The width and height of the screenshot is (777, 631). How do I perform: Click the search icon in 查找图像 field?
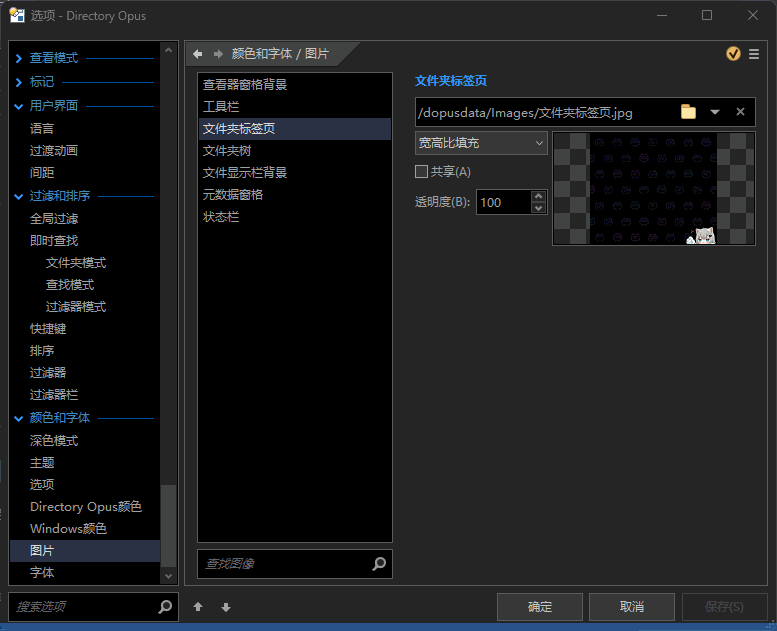point(379,564)
